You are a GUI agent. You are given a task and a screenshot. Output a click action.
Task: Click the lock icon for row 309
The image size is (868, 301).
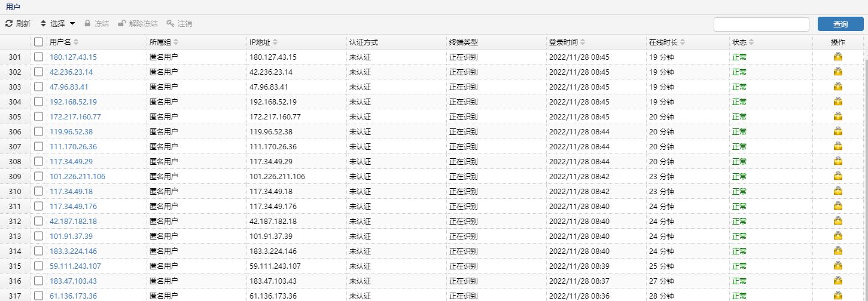point(838,176)
